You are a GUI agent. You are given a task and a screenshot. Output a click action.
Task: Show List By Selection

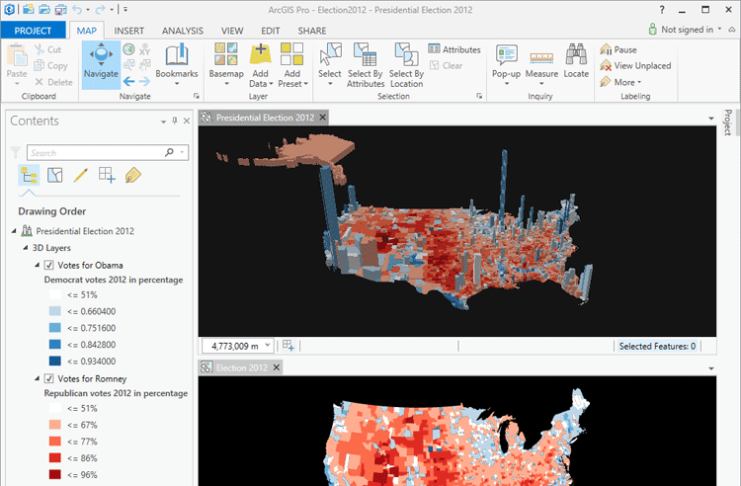click(55, 175)
